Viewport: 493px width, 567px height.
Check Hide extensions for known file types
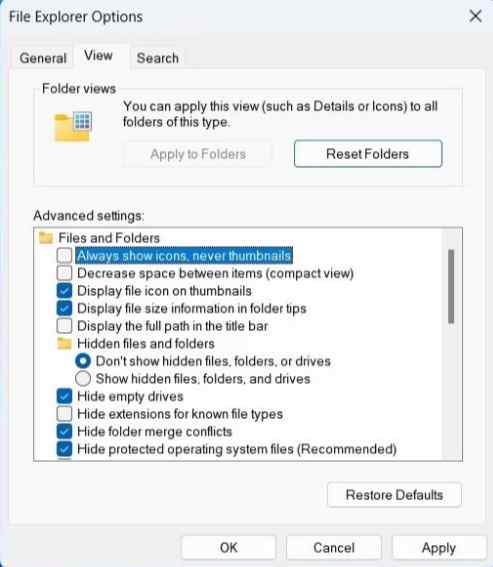[x=64, y=414]
